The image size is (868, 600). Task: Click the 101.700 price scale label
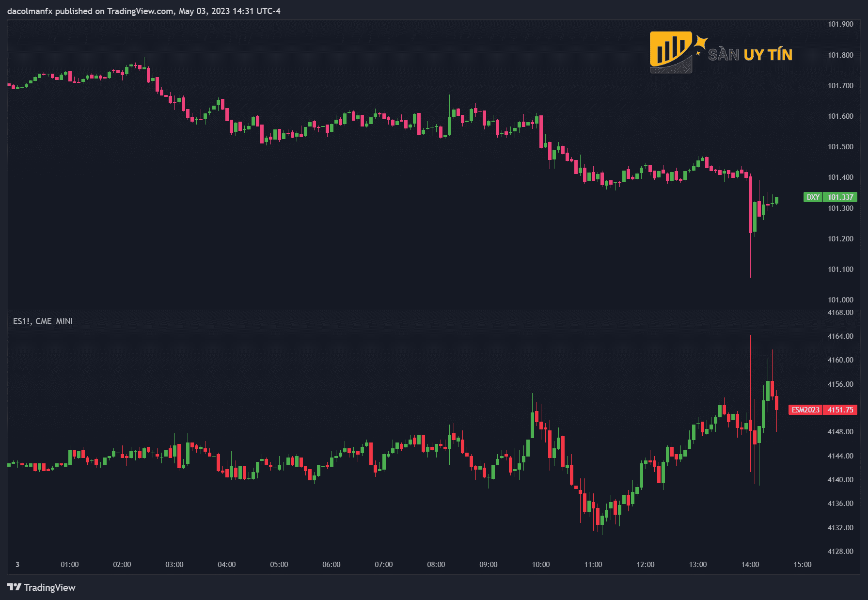click(840, 86)
